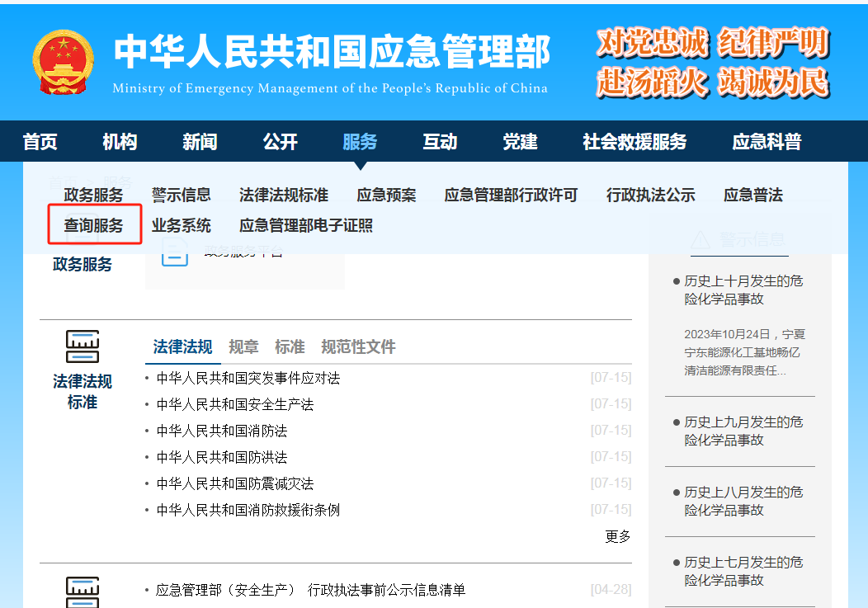Click the [04-28] date beside 行政执法事前公示
Viewport: 868px width, 608px height.
[x=611, y=590]
